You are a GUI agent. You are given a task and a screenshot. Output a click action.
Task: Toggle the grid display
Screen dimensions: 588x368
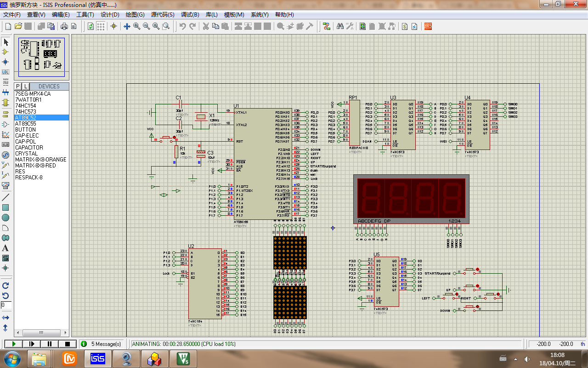(x=100, y=26)
